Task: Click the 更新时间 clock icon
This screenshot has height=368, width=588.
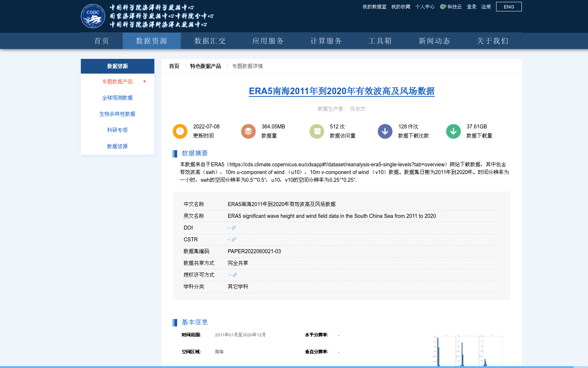Action: [x=180, y=131]
